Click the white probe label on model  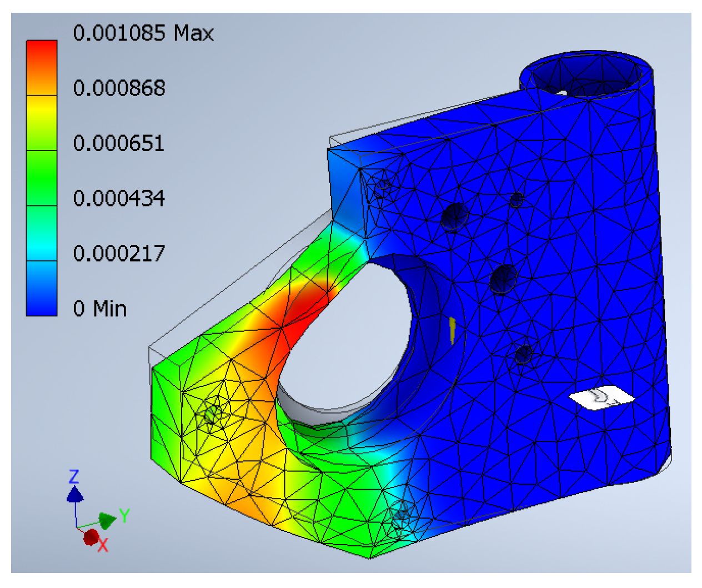coord(601,398)
